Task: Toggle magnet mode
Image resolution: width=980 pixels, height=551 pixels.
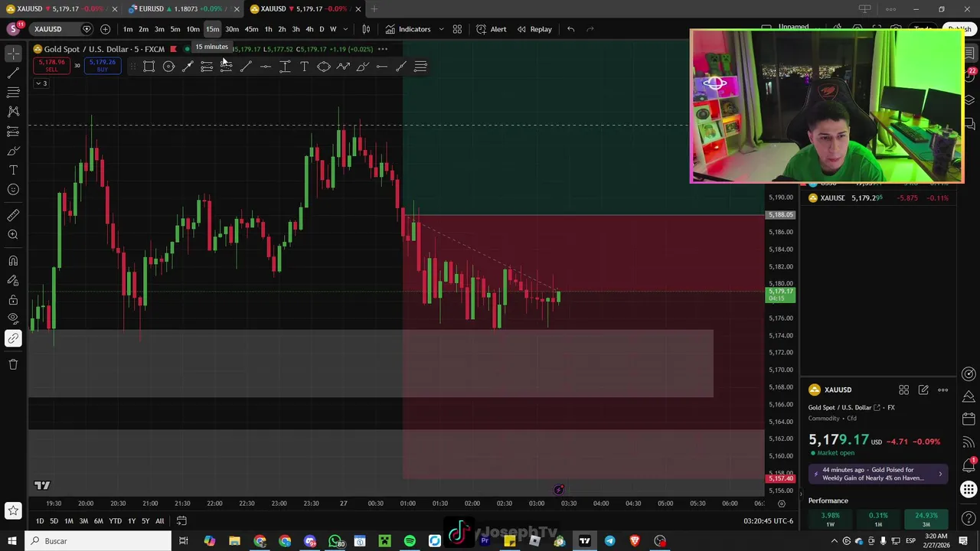Action: click(x=13, y=261)
